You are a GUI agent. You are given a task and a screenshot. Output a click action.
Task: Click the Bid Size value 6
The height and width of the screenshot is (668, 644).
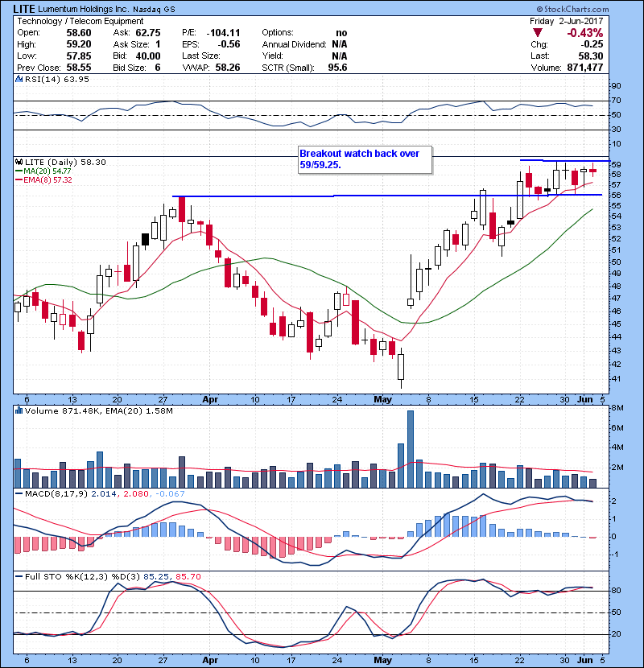(158, 68)
